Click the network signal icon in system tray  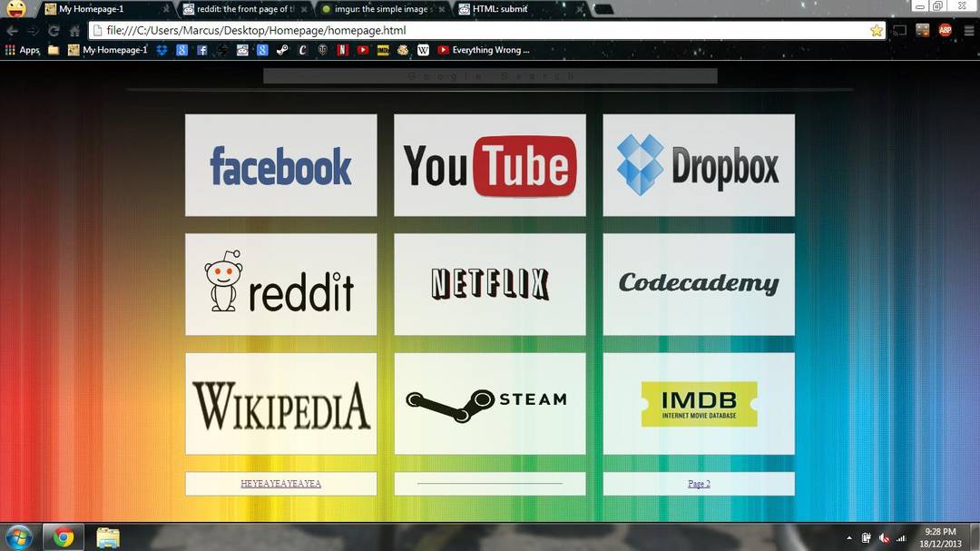(x=901, y=538)
